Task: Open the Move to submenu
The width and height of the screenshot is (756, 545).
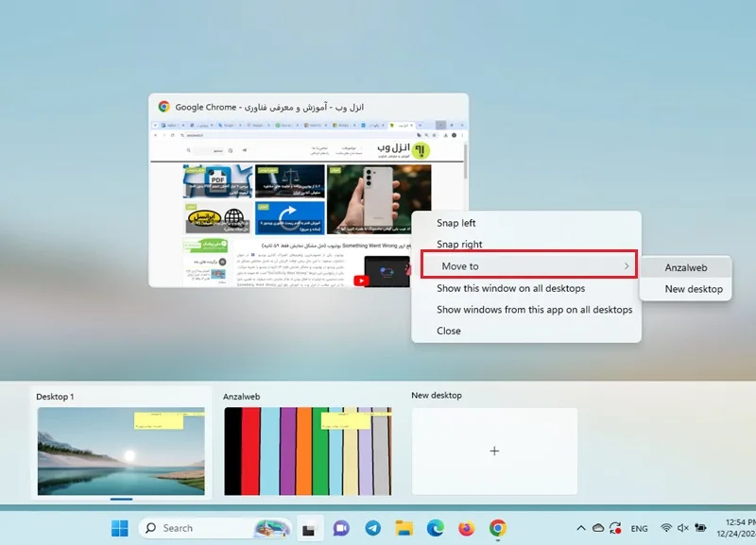Action: pyautogui.click(x=529, y=266)
